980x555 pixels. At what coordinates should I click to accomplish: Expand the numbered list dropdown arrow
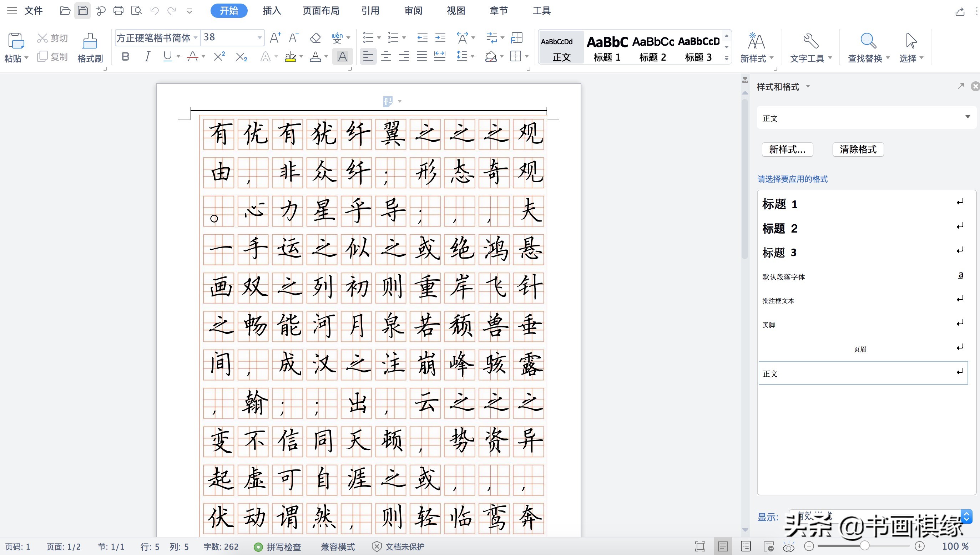pos(404,38)
